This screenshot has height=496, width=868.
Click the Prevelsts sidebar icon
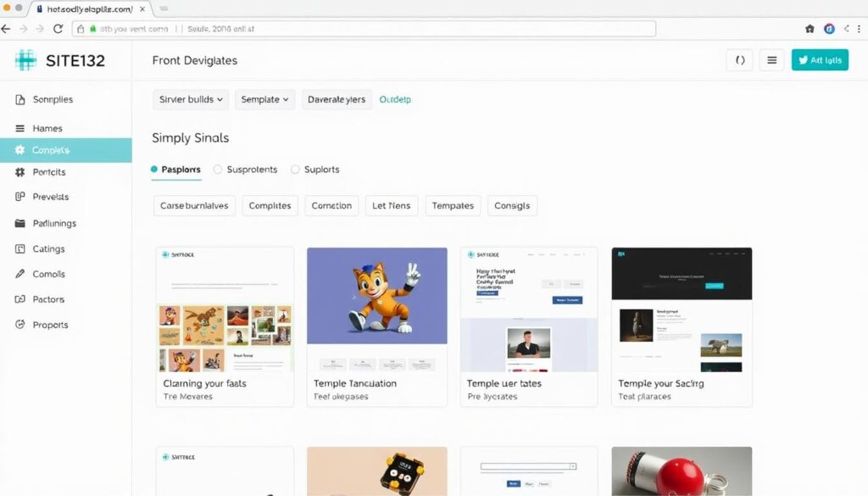tap(20, 197)
